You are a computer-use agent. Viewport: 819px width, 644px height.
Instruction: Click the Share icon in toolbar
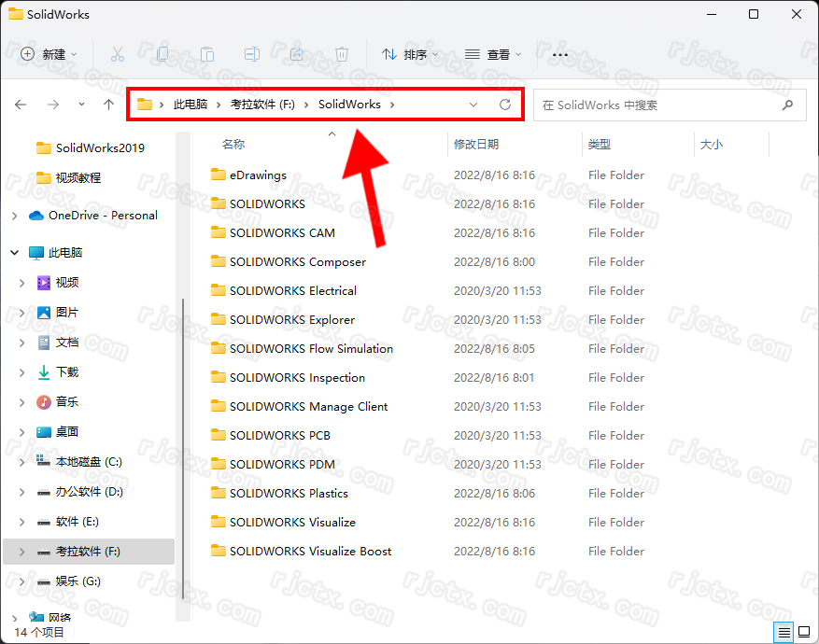(297, 55)
